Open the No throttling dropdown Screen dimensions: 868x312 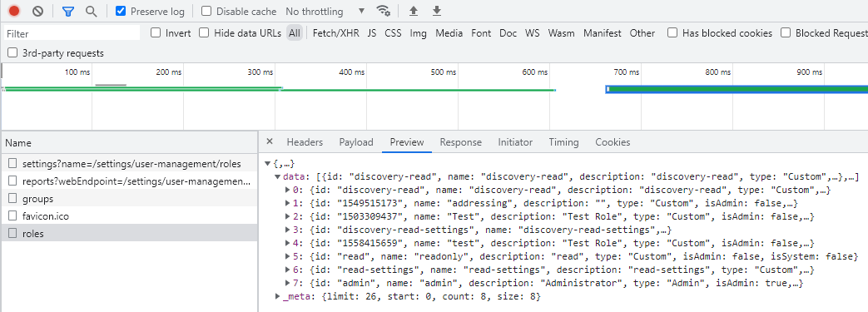pyautogui.click(x=325, y=11)
